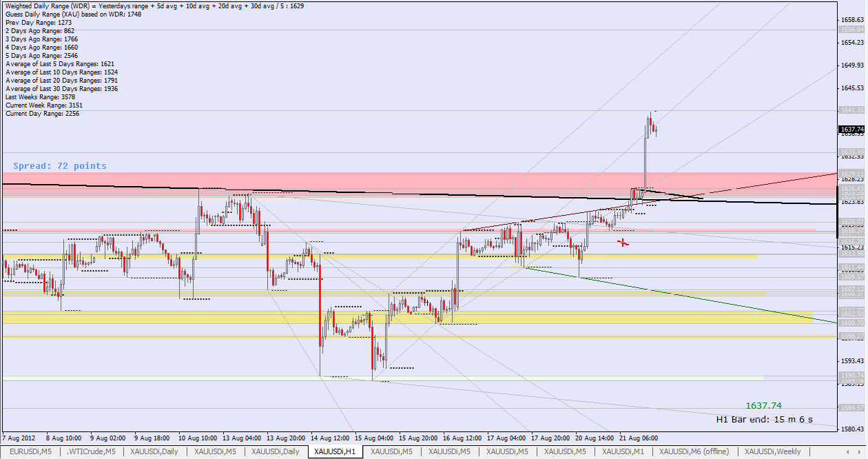The height and width of the screenshot is (459, 868).
Task: Click the grey 1656.84 level tag
Action: (x=851, y=30)
